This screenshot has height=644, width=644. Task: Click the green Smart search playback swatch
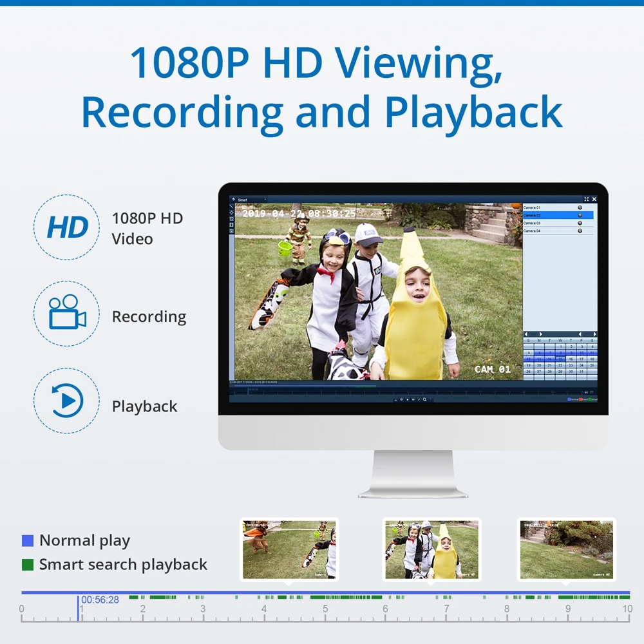[28, 565]
